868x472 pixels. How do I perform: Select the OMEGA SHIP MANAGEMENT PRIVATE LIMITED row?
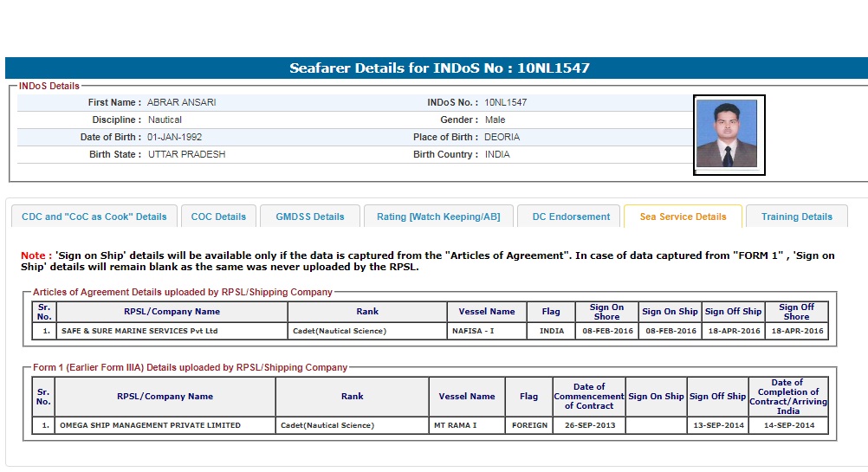coord(150,425)
